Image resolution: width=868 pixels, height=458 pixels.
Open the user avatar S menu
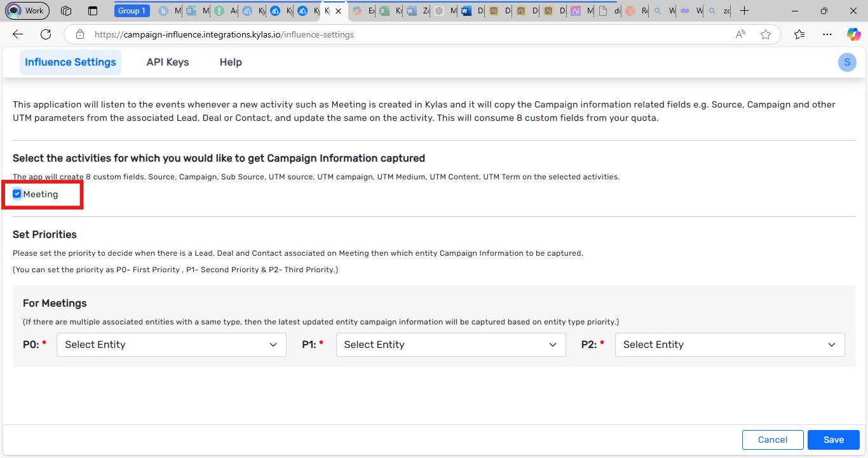tap(847, 62)
